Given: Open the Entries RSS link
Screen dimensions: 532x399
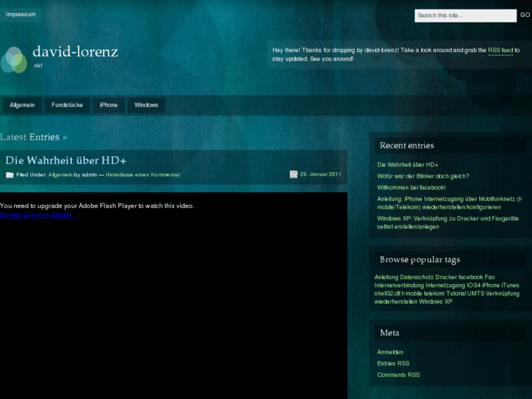Looking at the screenshot, I should pos(393,363).
